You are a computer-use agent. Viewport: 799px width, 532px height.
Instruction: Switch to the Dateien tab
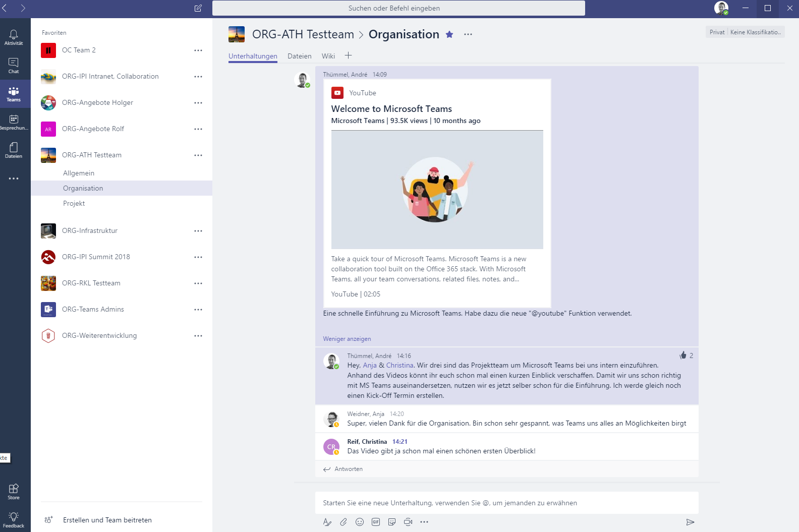300,56
